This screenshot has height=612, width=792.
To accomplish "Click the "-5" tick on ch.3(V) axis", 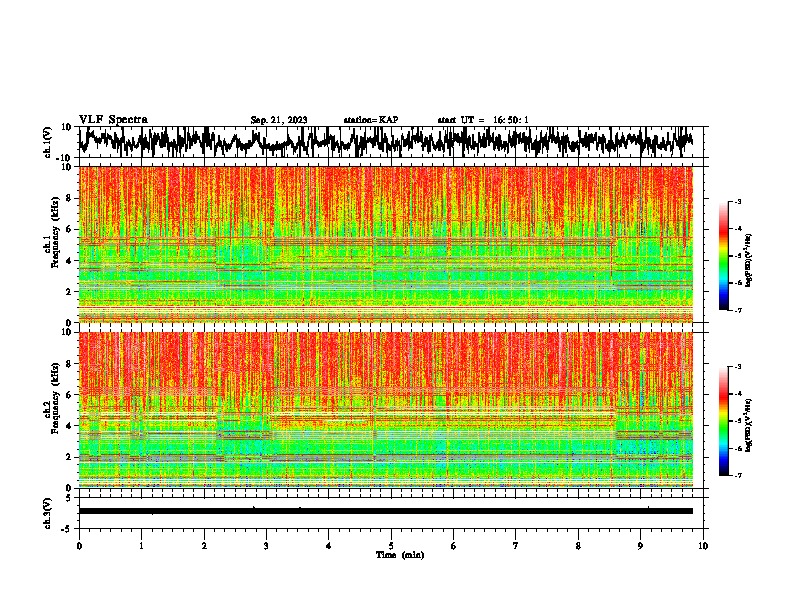I will click(x=67, y=528).
